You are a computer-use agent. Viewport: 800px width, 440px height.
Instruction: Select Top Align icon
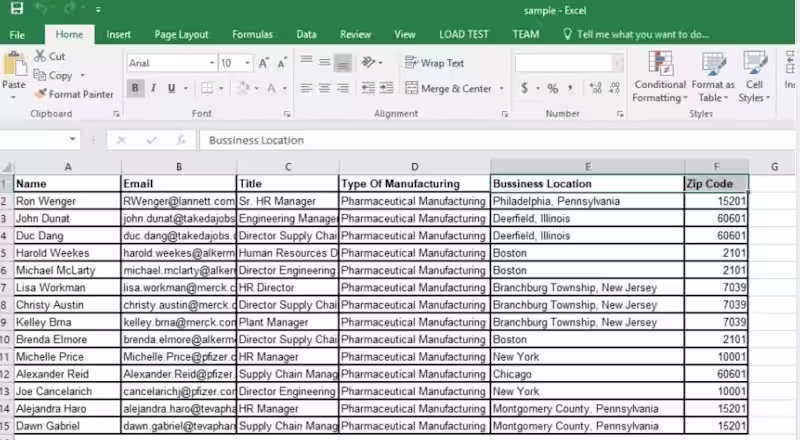306,62
